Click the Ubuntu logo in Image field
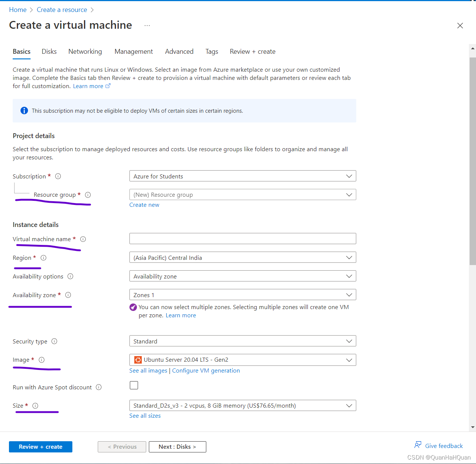Image resolution: width=476 pixels, height=464 pixels. tap(138, 360)
